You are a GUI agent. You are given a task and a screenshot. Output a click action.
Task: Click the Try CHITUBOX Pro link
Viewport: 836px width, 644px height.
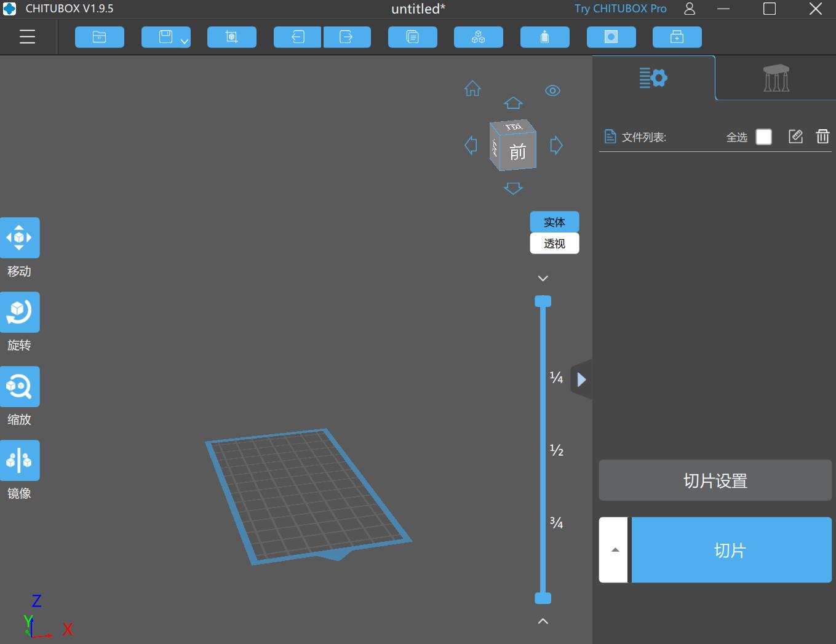tap(620, 9)
